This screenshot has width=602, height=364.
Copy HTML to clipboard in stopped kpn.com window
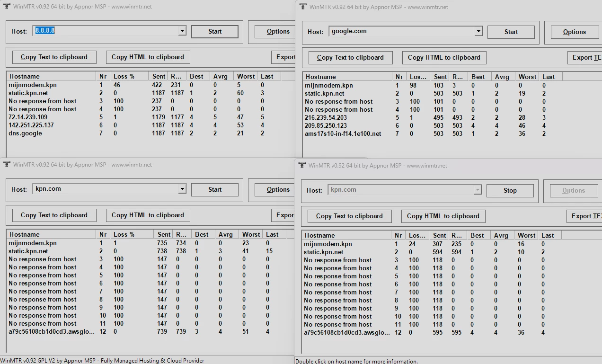[x=148, y=215]
